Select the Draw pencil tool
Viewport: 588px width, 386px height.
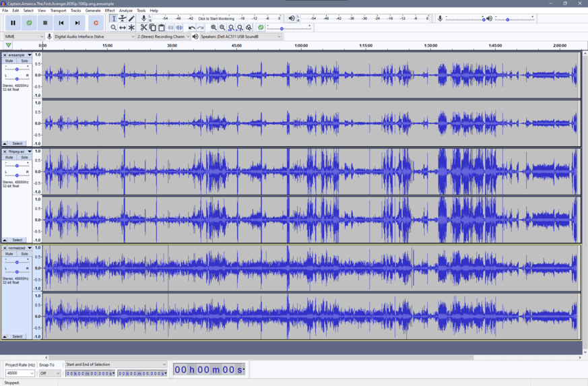(131, 18)
